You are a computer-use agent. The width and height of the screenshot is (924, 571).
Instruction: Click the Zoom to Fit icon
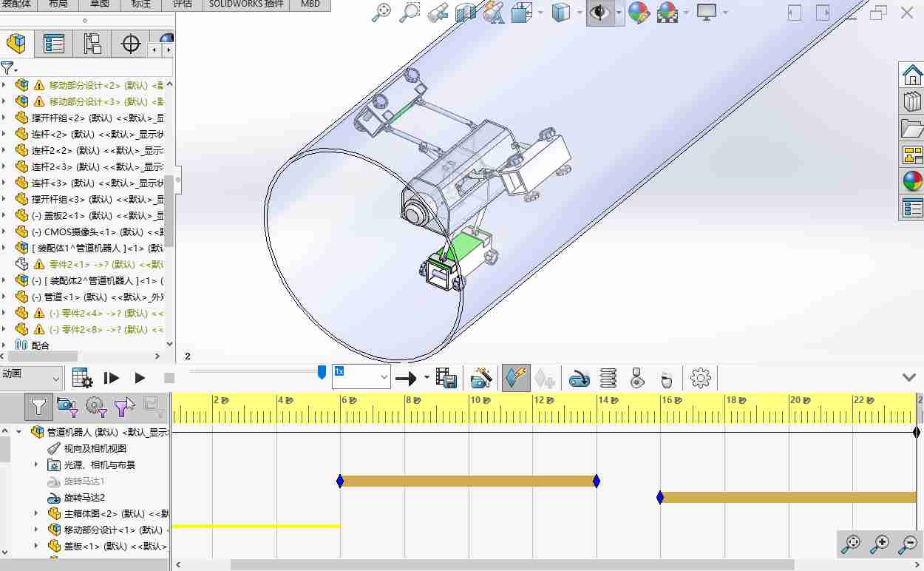coord(381,12)
